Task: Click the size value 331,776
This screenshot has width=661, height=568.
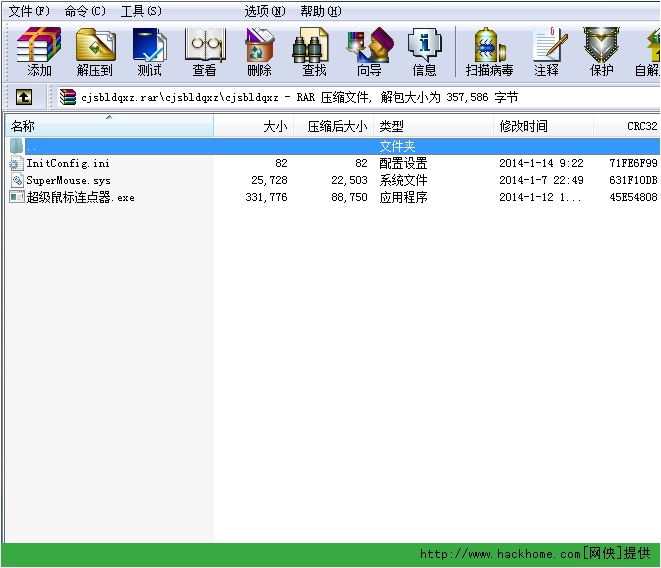Action: [x=266, y=197]
